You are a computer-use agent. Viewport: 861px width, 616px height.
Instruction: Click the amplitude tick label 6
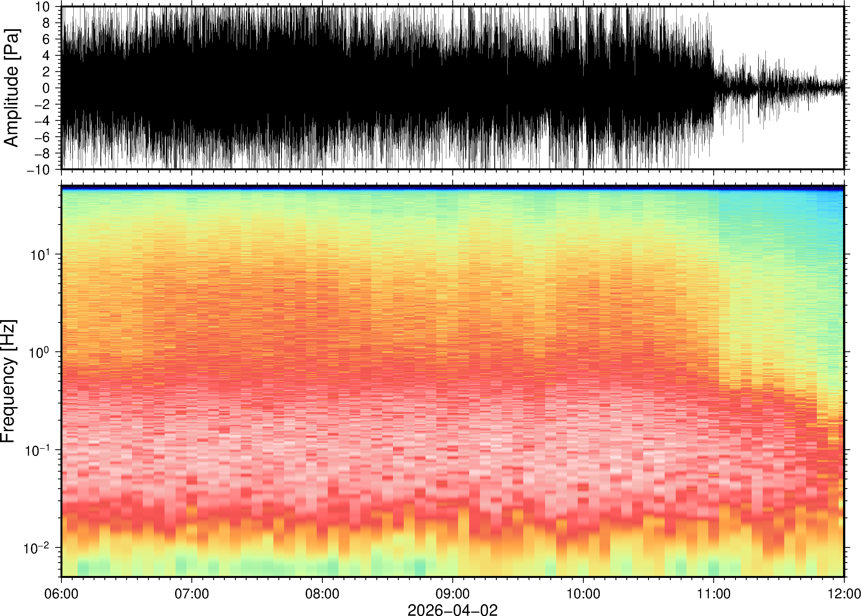[46, 39]
